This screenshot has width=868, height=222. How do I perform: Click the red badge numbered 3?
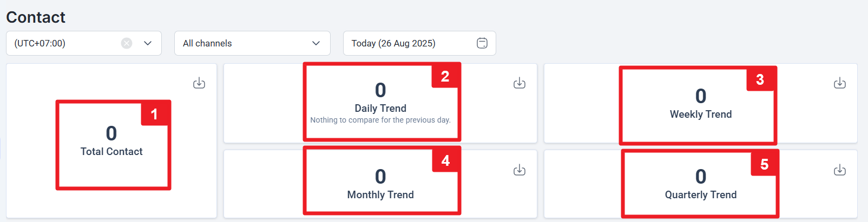point(760,79)
